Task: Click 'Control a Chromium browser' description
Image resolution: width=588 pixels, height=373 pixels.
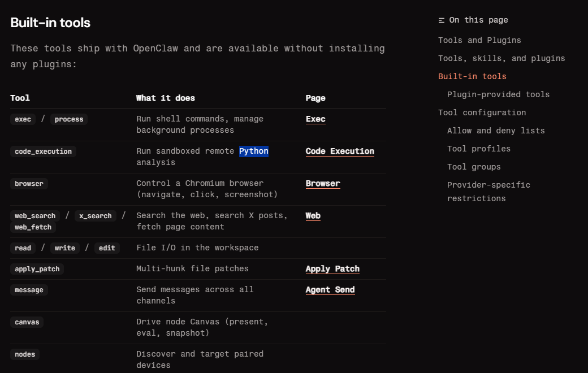Action: (x=207, y=189)
